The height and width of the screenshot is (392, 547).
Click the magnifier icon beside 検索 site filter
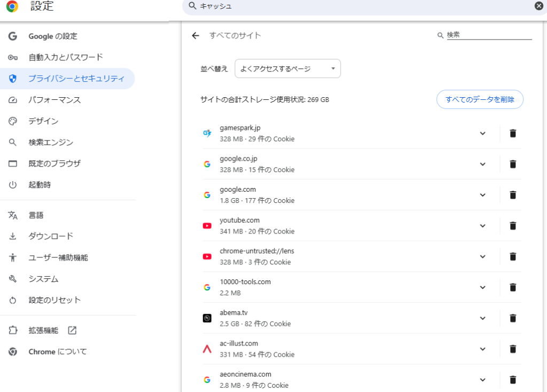click(x=440, y=35)
